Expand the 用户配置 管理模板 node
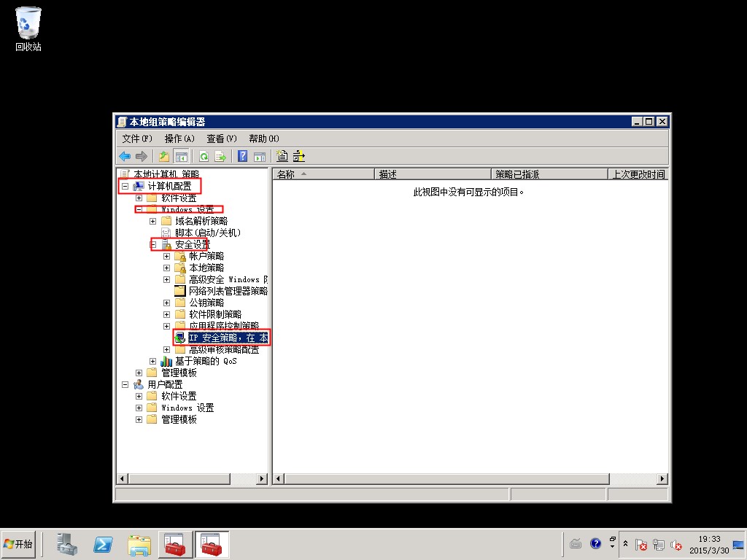The height and width of the screenshot is (560, 747). (x=139, y=420)
